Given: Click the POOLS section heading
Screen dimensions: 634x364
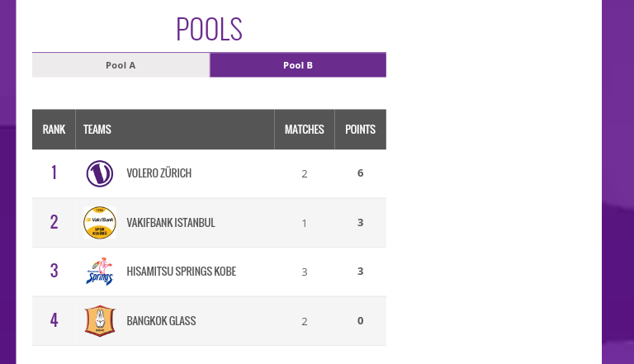Looking at the screenshot, I should coord(209,29).
